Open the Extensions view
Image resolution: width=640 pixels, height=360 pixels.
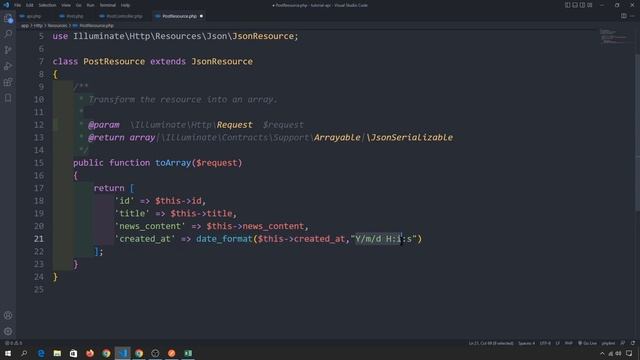pyautogui.click(x=8, y=82)
